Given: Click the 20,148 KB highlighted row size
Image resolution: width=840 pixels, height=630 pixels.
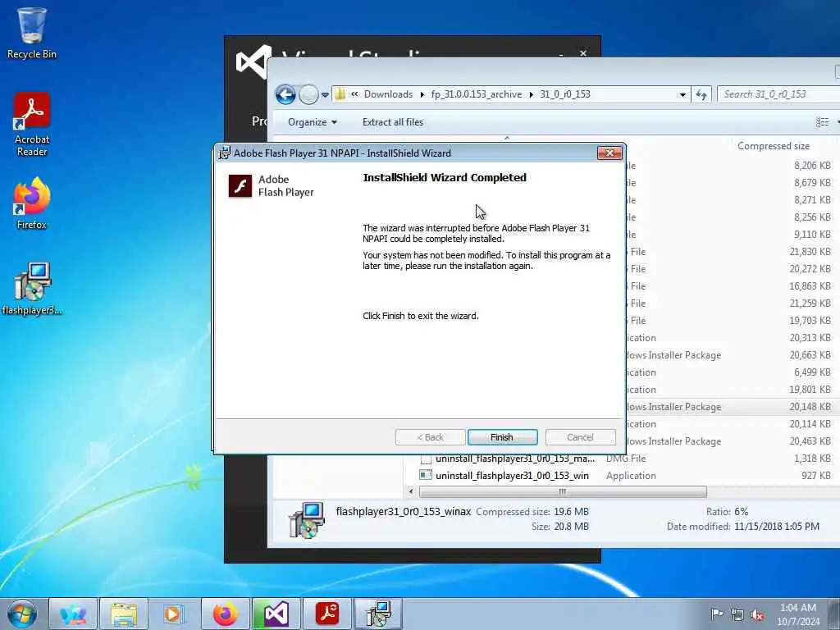Looking at the screenshot, I should click(810, 407).
